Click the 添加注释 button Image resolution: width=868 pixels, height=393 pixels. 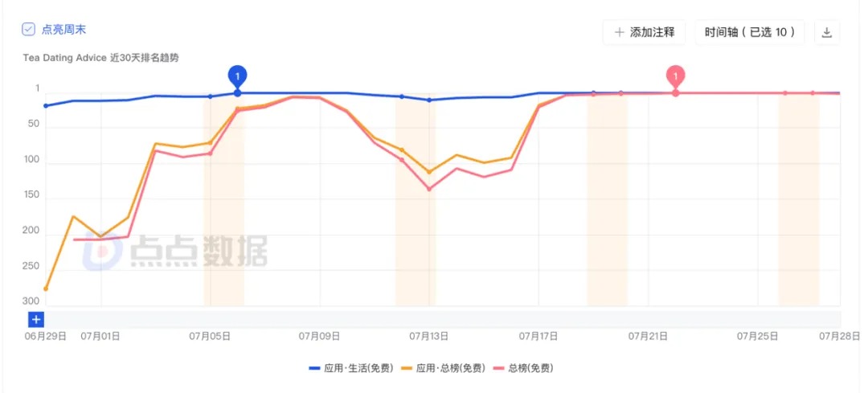[645, 32]
